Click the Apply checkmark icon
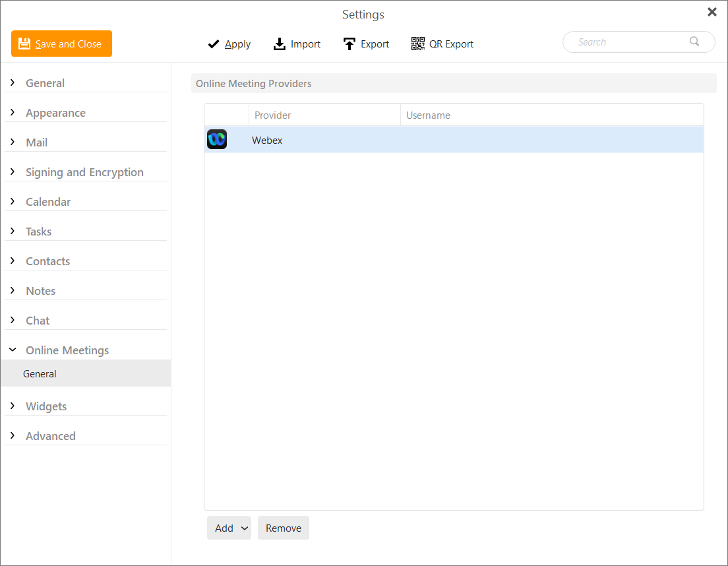The height and width of the screenshot is (566, 728). [214, 44]
